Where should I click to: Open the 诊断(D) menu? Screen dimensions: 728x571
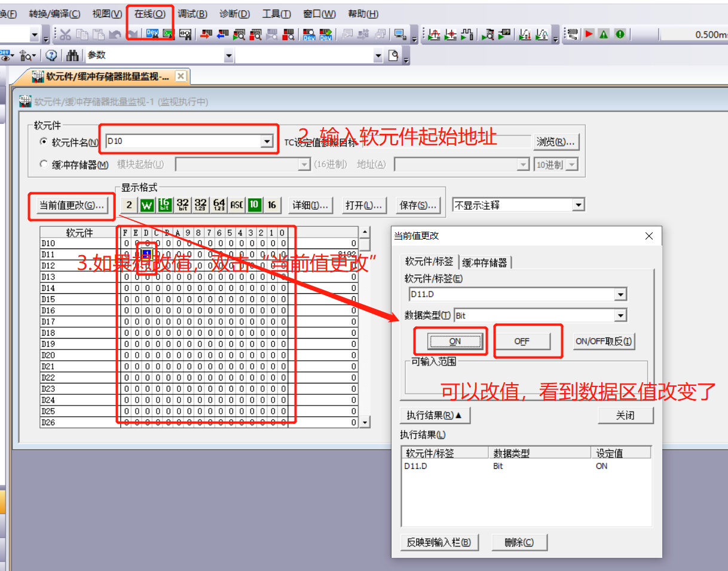(235, 14)
